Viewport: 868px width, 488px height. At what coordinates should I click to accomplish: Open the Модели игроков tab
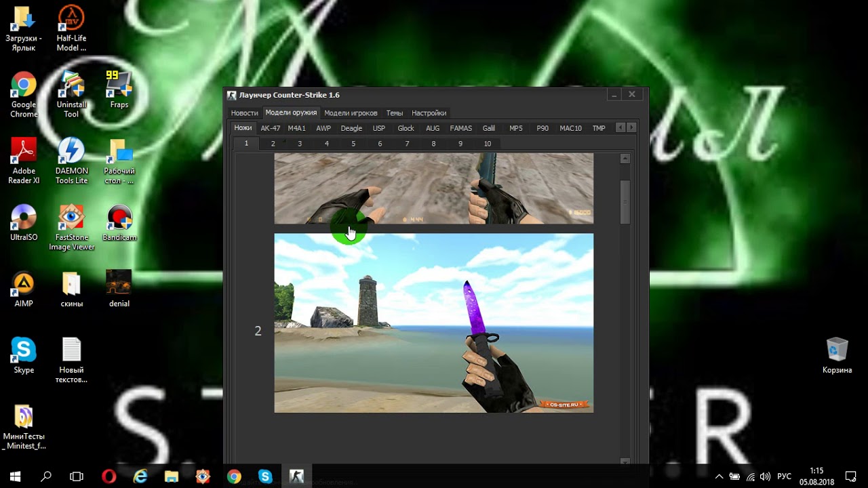[x=351, y=113]
